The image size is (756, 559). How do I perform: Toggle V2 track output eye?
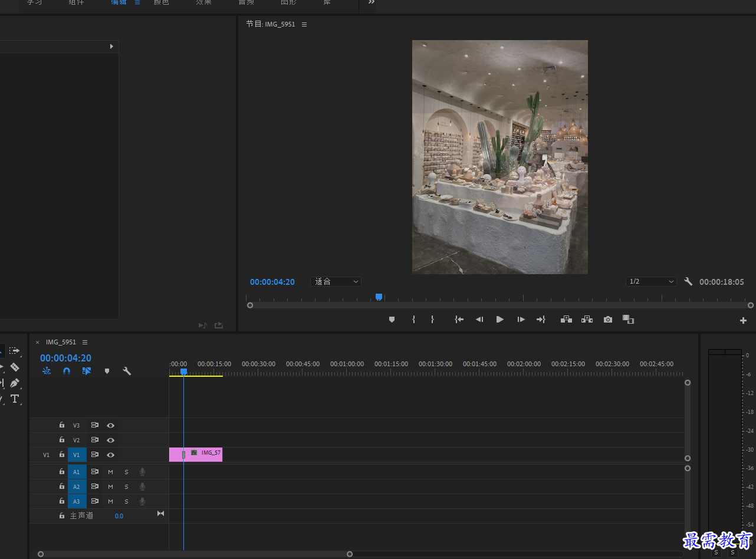tap(110, 440)
